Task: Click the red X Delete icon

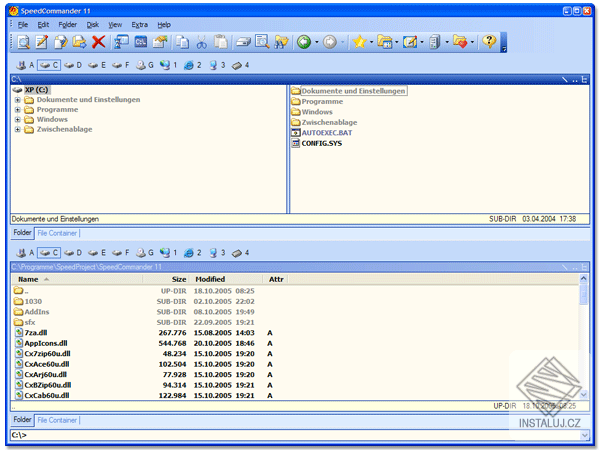Action: tap(98, 42)
